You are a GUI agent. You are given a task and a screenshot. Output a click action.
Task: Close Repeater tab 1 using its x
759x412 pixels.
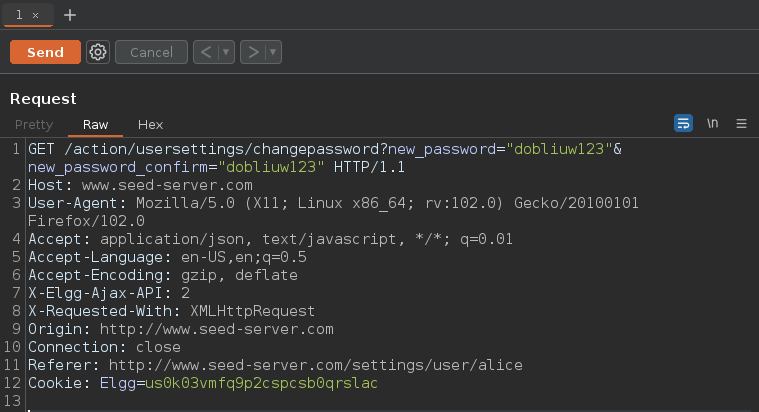pos(35,16)
